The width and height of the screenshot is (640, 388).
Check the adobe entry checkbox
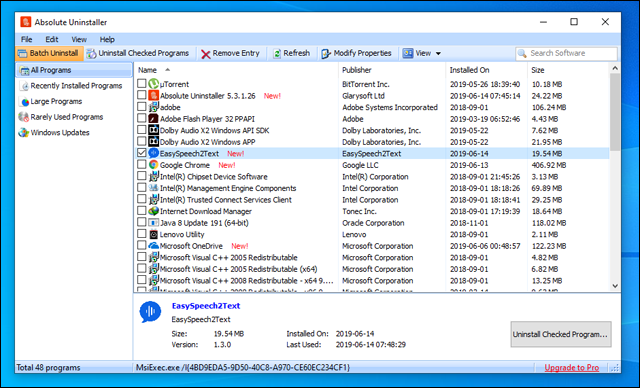(x=142, y=106)
